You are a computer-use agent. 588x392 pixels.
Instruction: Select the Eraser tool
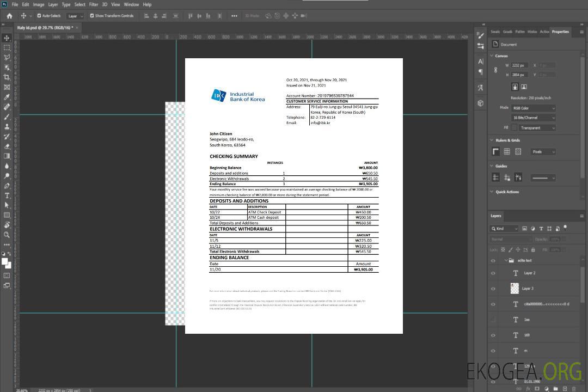pyautogui.click(x=7, y=146)
